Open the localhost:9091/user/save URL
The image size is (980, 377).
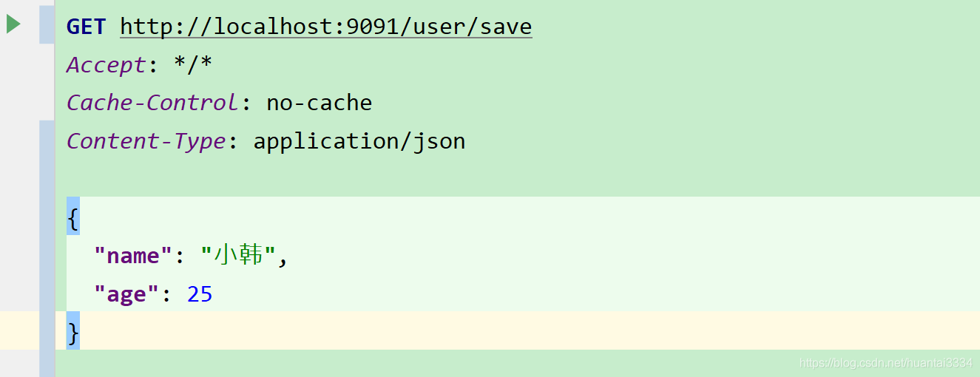(325, 27)
